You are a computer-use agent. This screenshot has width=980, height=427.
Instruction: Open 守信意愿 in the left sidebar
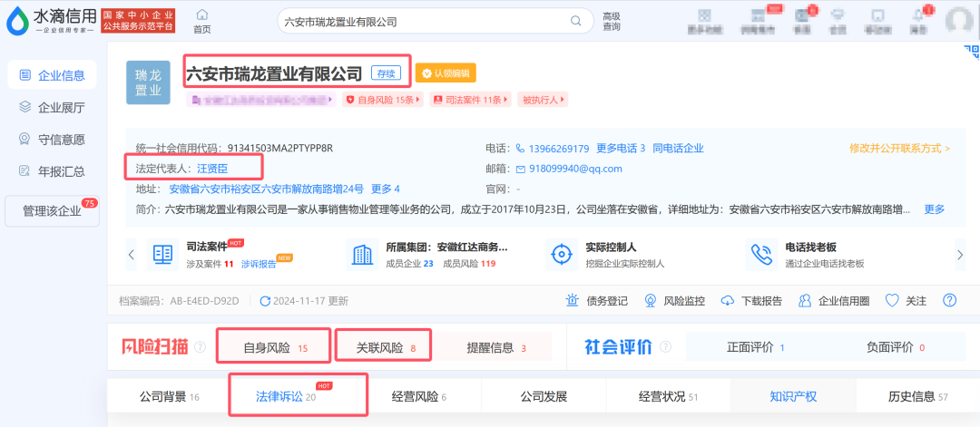tap(52, 140)
